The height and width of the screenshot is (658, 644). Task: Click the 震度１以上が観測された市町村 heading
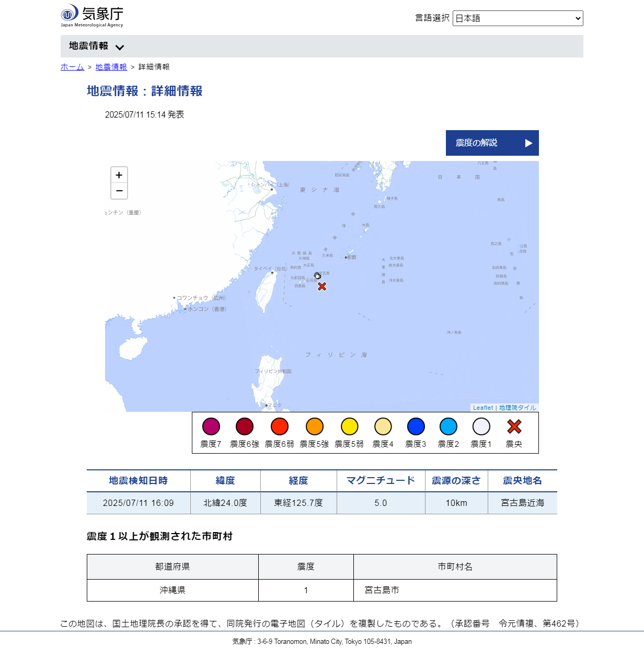(159, 536)
